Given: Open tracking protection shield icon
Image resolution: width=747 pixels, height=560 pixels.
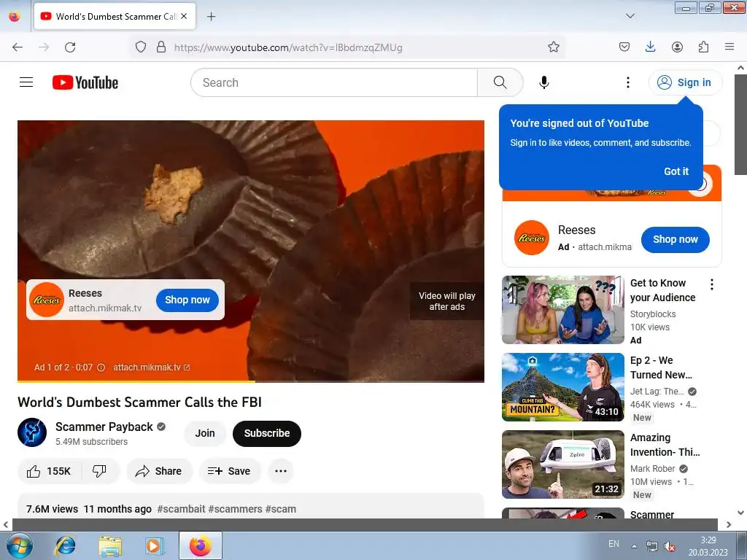Looking at the screenshot, I should [141, 47].
